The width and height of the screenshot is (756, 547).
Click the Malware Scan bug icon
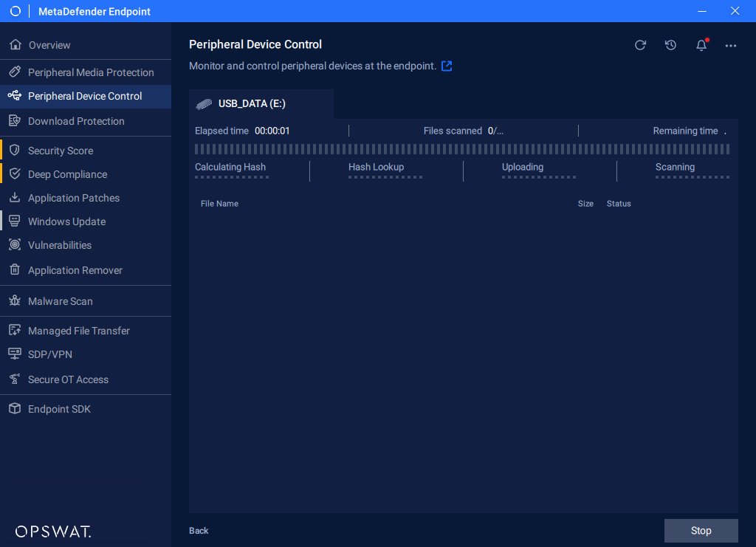(x=15, y=300)
